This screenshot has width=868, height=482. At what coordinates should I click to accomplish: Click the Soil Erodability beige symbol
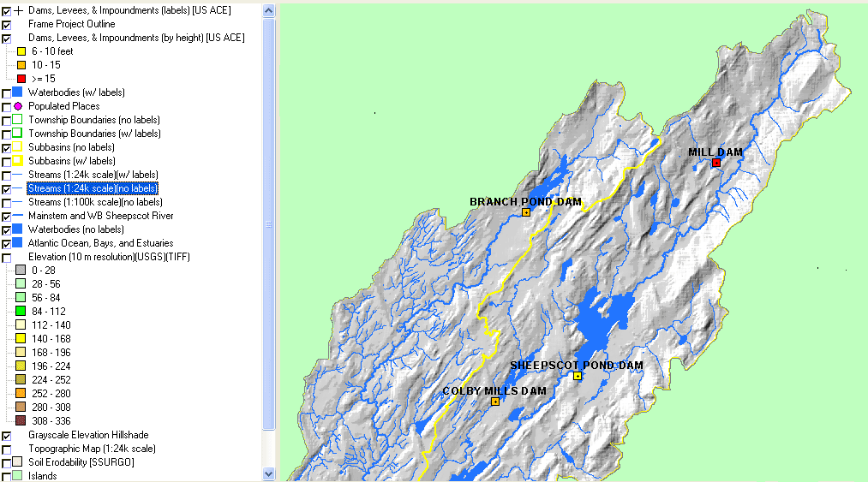(x=17, y=461)
